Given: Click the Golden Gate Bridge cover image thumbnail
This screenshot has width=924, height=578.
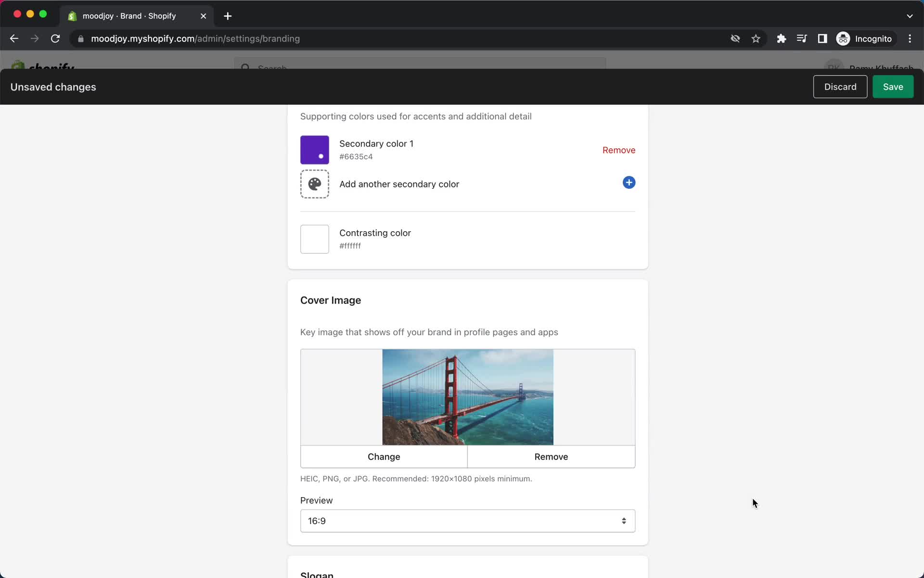Looking at the screenshot, I should 467,397.
